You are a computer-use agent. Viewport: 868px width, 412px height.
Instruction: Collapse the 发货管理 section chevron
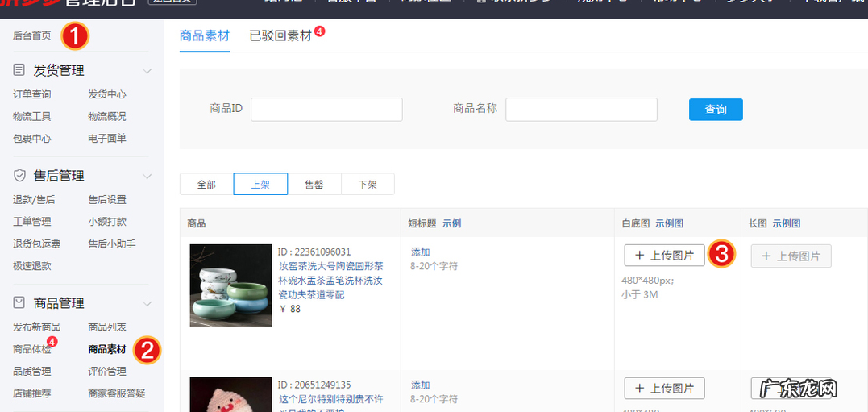tap(147, 71)
